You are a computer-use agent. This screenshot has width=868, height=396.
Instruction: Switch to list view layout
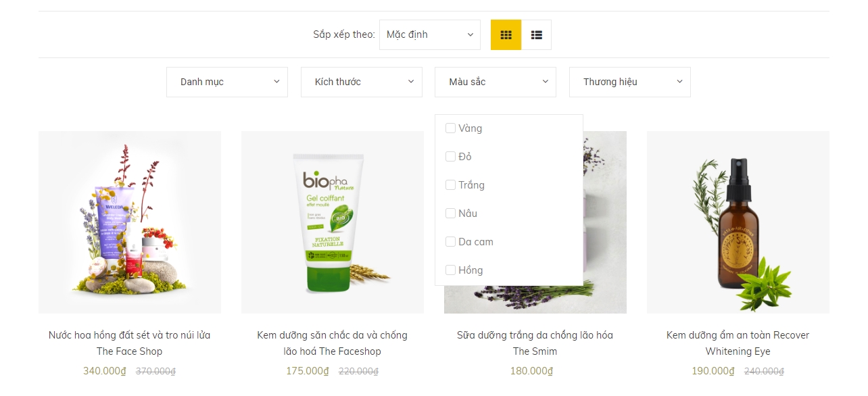[x=536, y=35]
